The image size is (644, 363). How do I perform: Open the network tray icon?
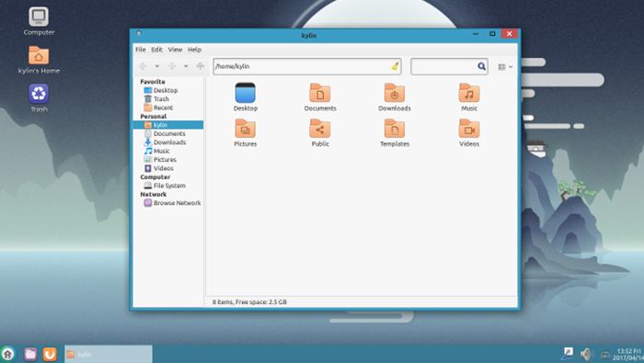click(568, 354)
